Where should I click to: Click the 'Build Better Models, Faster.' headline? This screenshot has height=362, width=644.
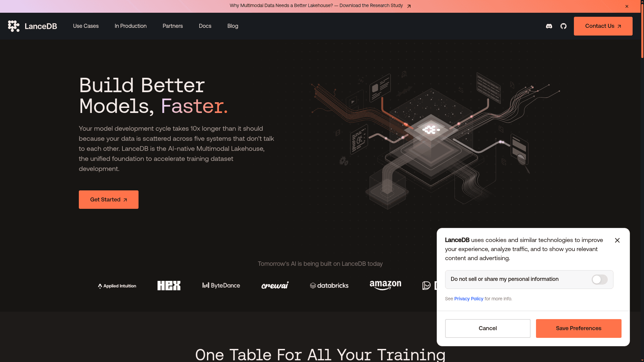[153, 96]
